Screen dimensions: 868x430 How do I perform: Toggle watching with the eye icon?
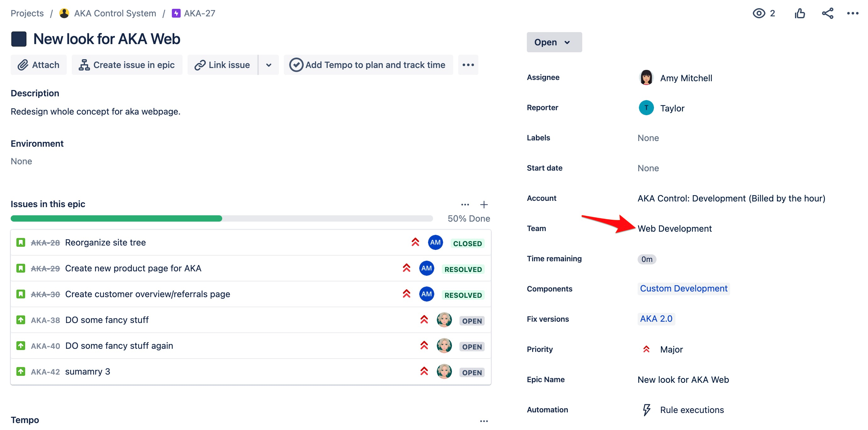pyautogui.click(x=759, y=14)
